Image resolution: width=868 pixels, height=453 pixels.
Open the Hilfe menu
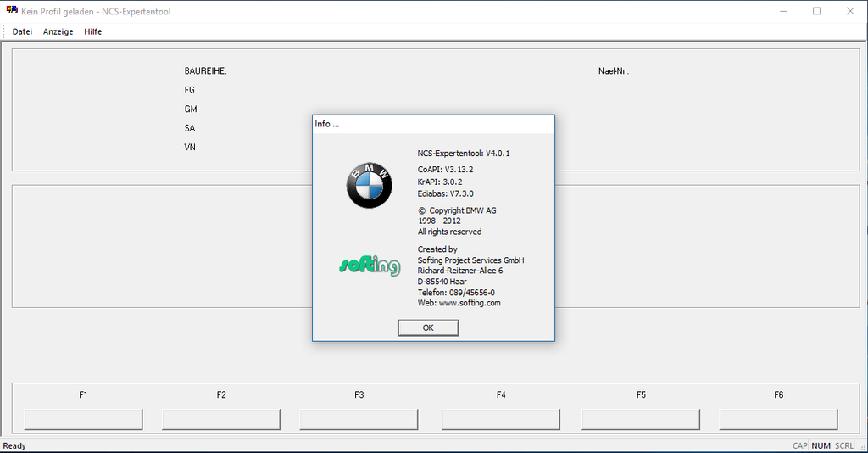[x=93, y=31]
